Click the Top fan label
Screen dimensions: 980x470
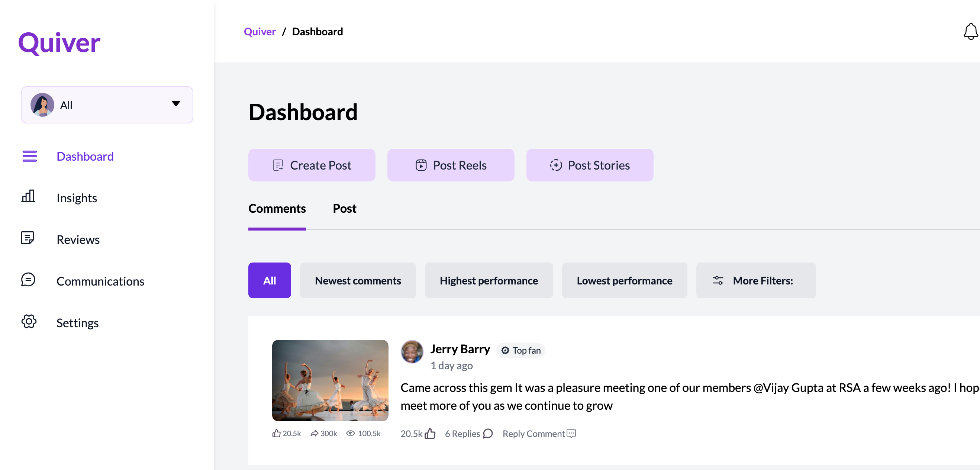[526, 350]
